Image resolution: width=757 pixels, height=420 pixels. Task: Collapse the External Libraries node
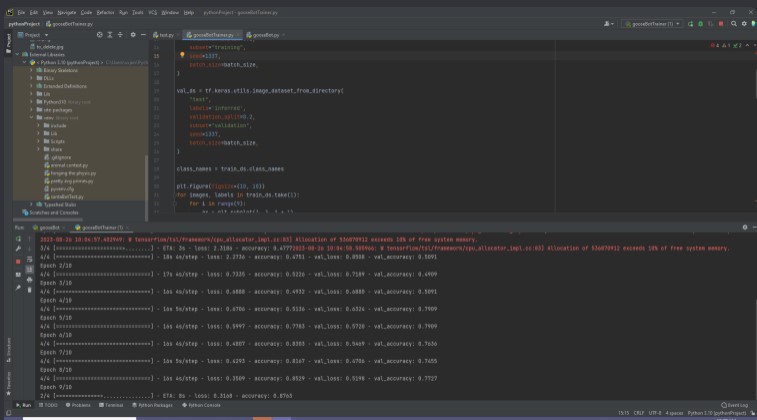point(17,55)
